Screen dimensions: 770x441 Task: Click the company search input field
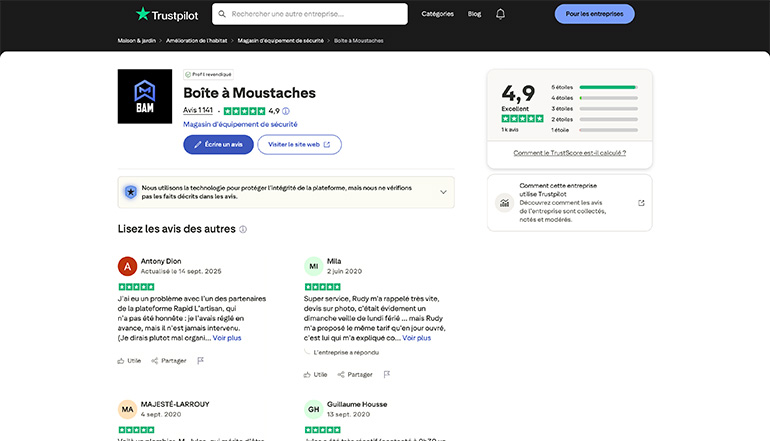coord(310,14)
